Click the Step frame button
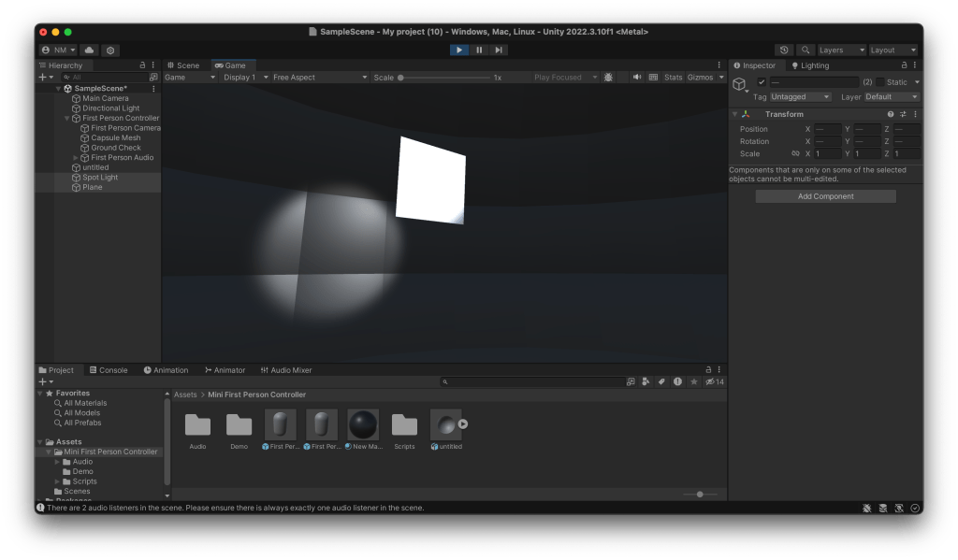958x560 pixels. click(x=499, y=50)
